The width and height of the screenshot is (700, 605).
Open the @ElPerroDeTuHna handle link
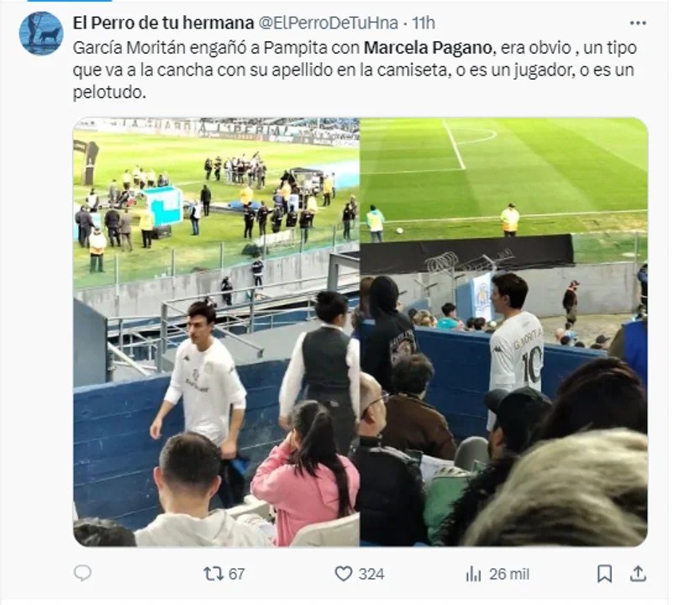(328, 24)
